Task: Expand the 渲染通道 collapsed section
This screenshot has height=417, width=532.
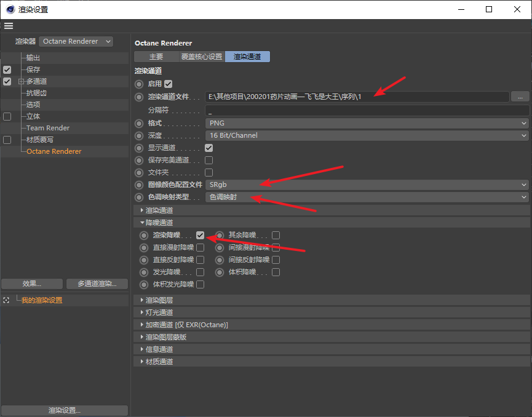Action: pos(332,210)
